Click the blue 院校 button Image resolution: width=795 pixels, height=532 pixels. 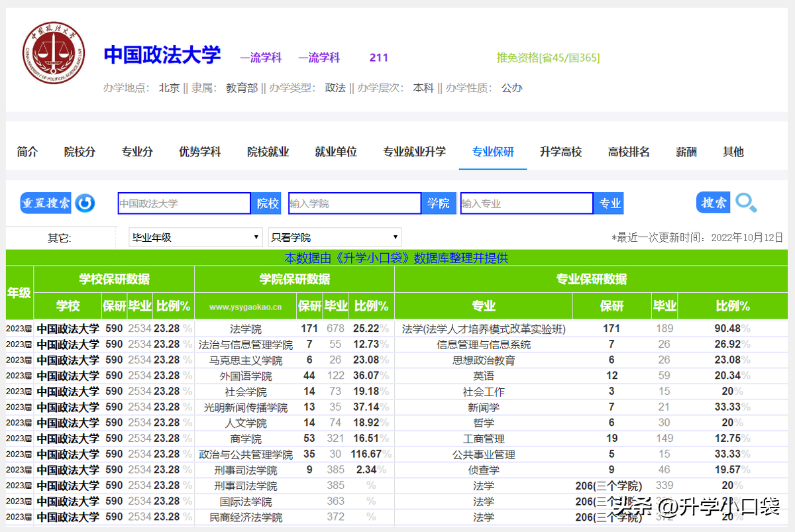point(268,203)
